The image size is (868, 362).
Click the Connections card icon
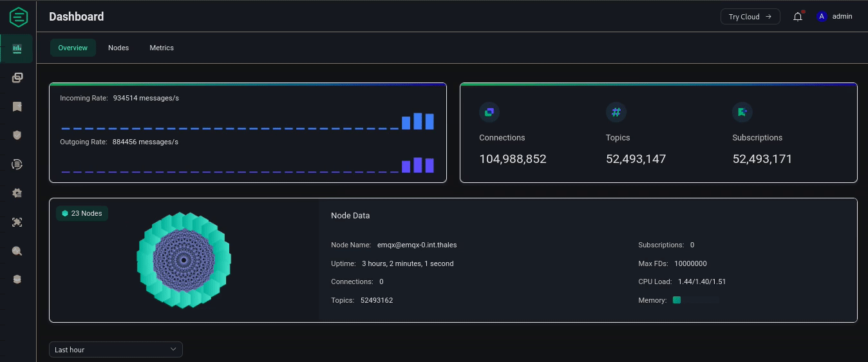(489, 112)
